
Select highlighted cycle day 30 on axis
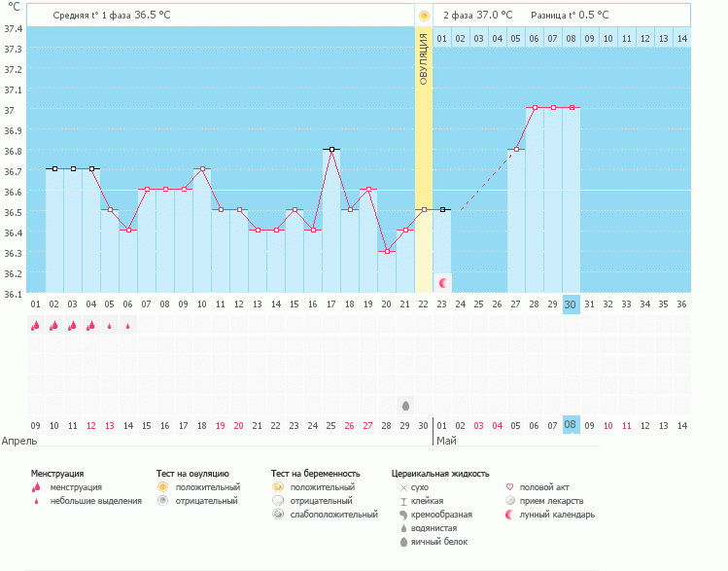click(571, 303)
